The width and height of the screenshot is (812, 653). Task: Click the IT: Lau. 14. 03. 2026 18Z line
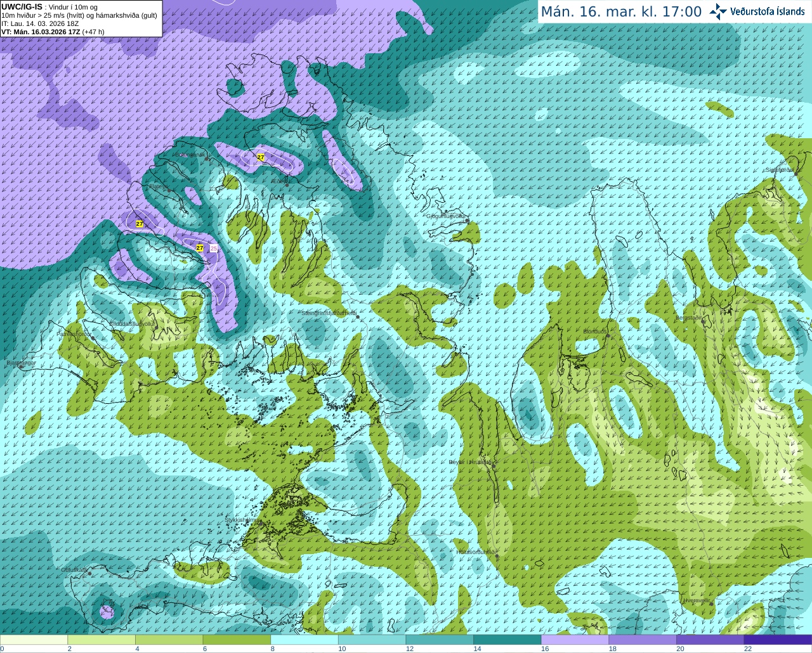(x=40, y=23)
